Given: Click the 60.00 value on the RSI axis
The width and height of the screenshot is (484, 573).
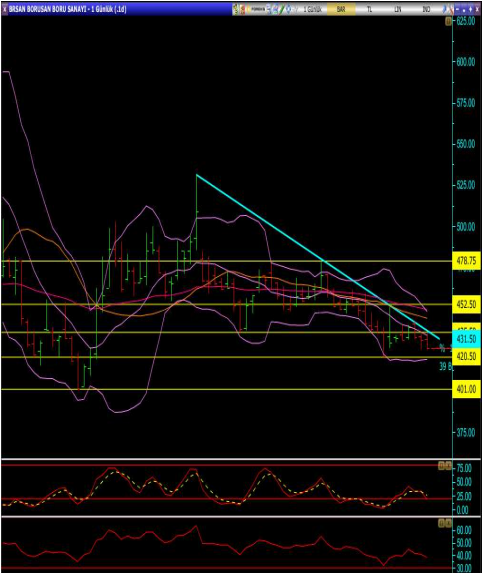Looking at the screenshot, I should click(x=464, y=530).
